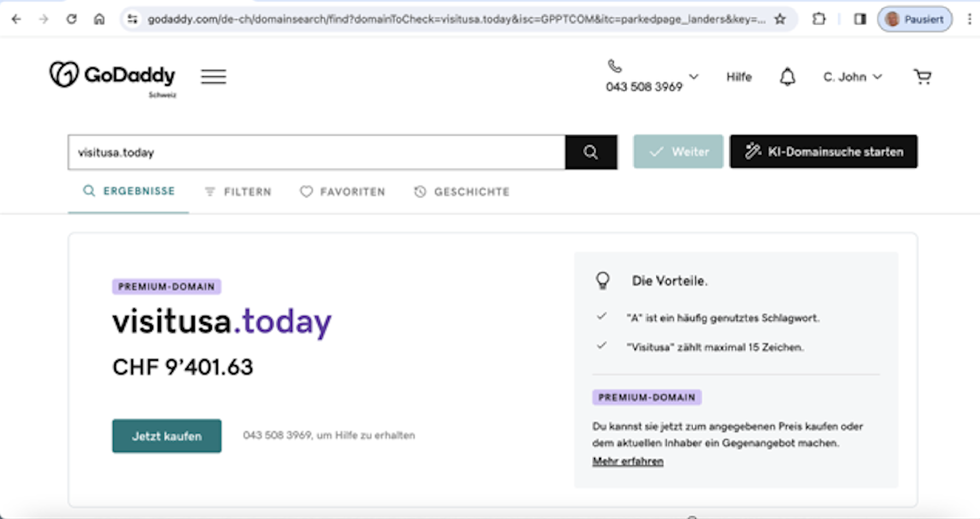980x519 pixels.
Task: Expand the C. John account menu
Action: click(x=852, y=77)
